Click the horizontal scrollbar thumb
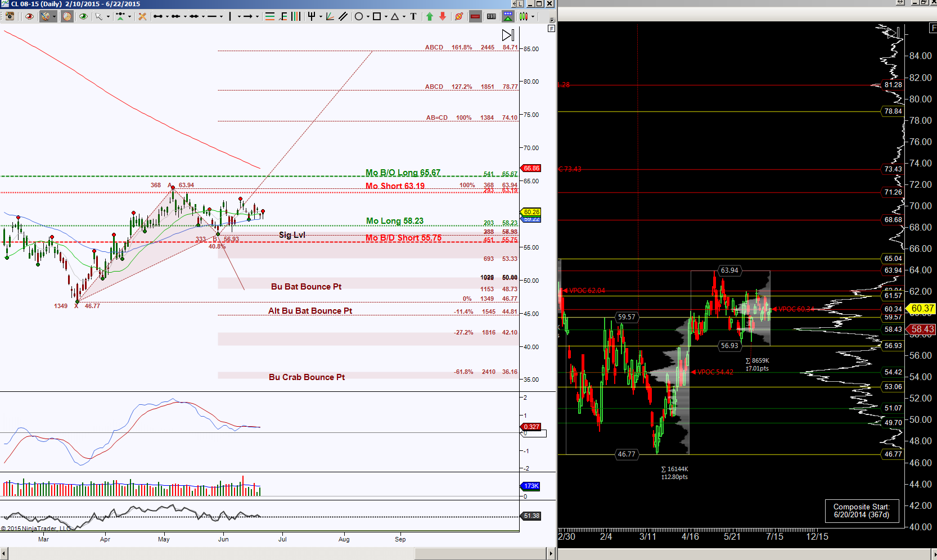 pyautogui.click(x=480, y=553)
